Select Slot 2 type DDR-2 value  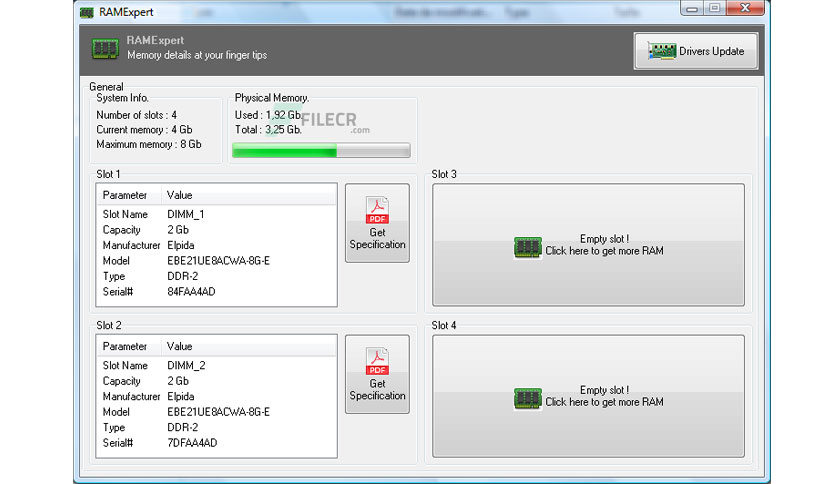coord(182,427)
